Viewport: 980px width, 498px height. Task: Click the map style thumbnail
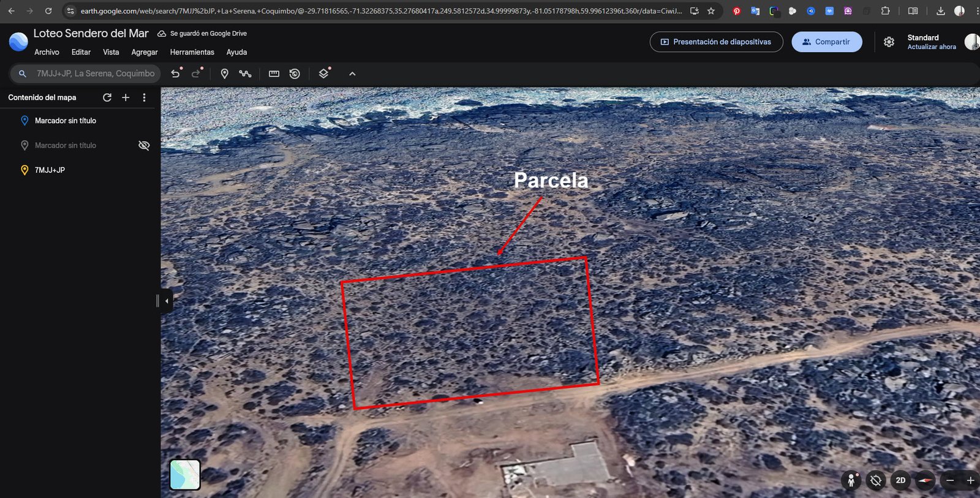(x=185, y=475)
